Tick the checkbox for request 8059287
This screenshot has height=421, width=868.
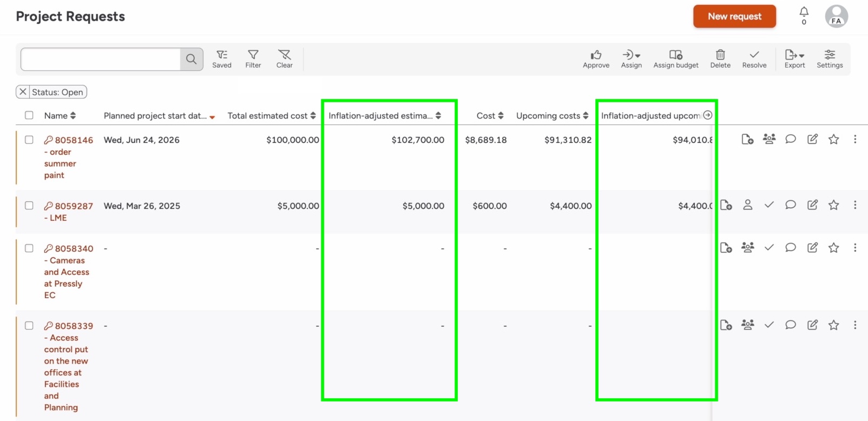tap(29, 206)
